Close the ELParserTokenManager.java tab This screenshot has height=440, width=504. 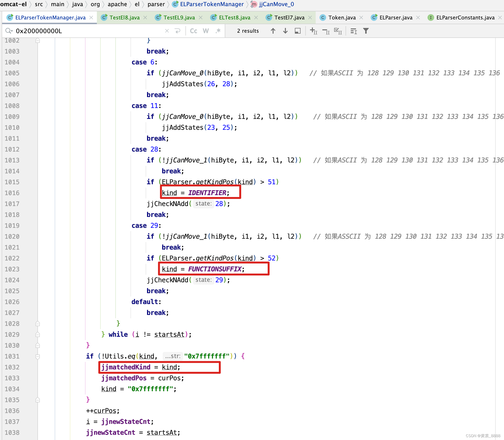coord(91,18)
